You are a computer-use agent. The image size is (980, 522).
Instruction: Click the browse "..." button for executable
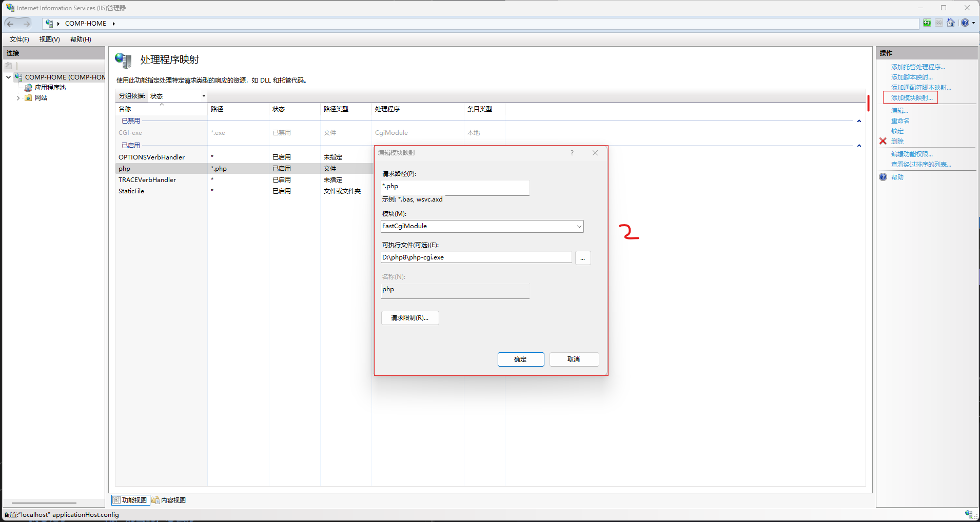coord(582,258)
